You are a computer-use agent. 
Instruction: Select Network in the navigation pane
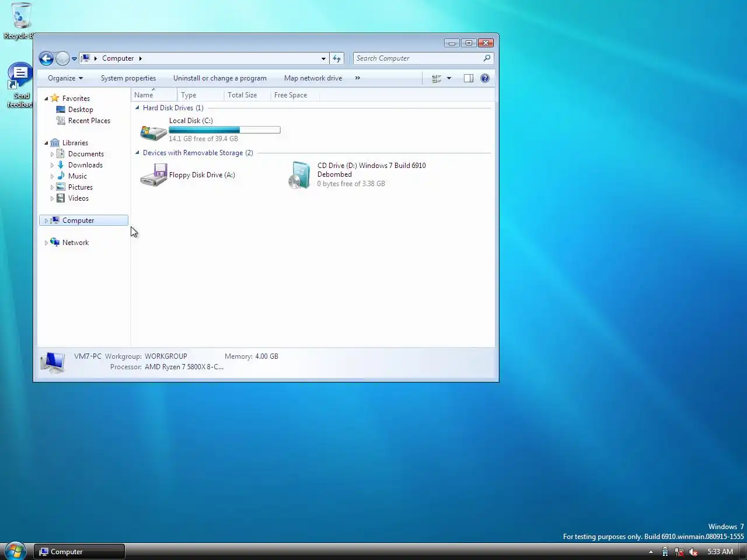tap(75, 243)
